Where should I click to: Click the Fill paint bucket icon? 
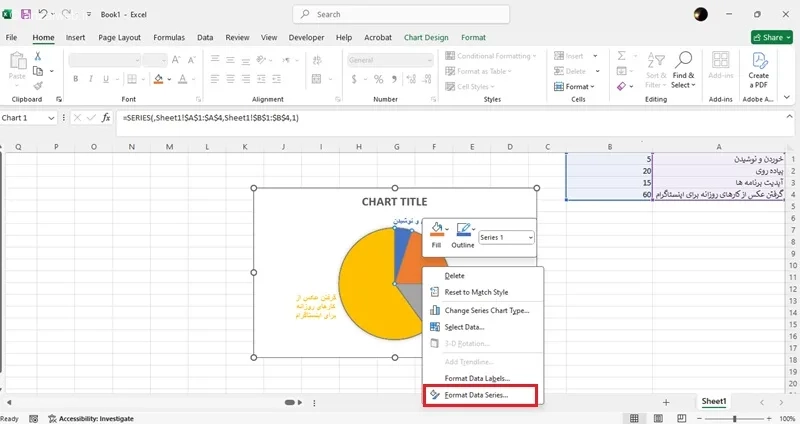click(437, 230)
